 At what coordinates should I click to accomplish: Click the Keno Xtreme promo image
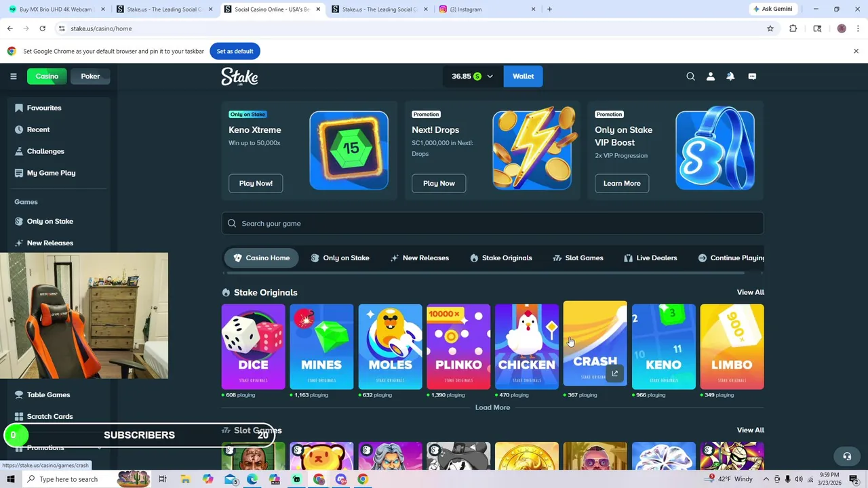click(349, 150)
